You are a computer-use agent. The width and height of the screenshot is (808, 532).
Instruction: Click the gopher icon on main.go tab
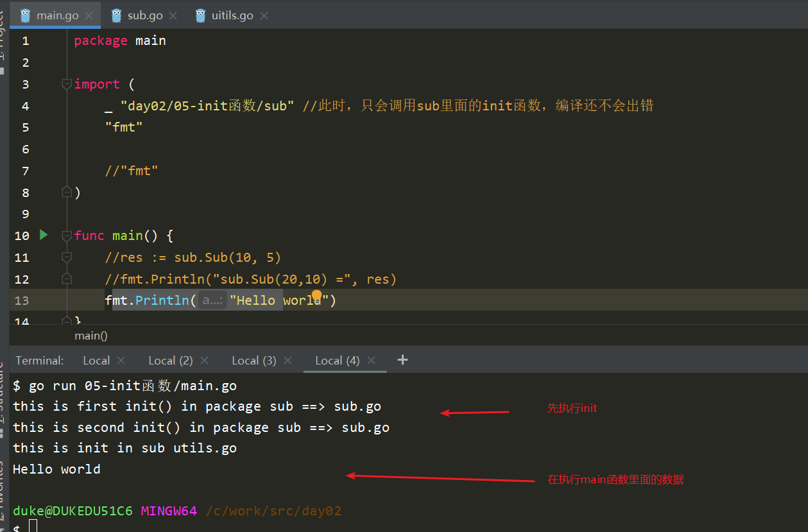(26, 15)
